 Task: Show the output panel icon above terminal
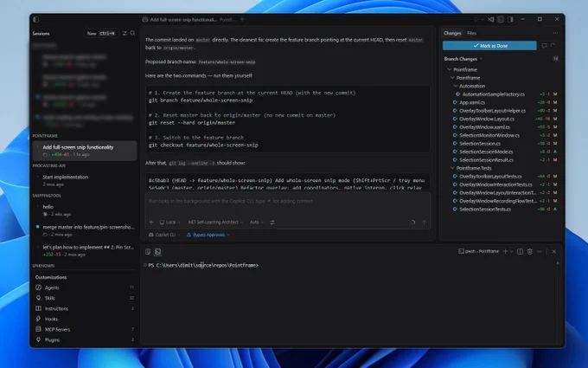(148, 252)
